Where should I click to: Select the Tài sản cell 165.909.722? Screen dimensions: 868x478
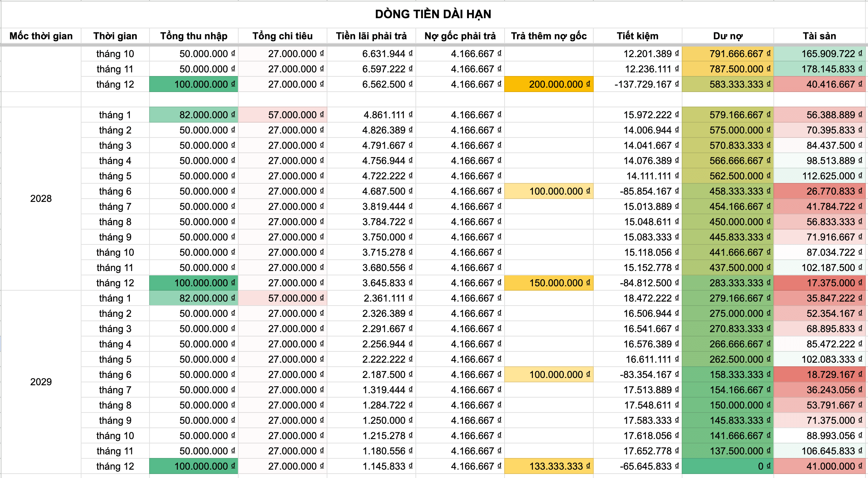(820, 54)
